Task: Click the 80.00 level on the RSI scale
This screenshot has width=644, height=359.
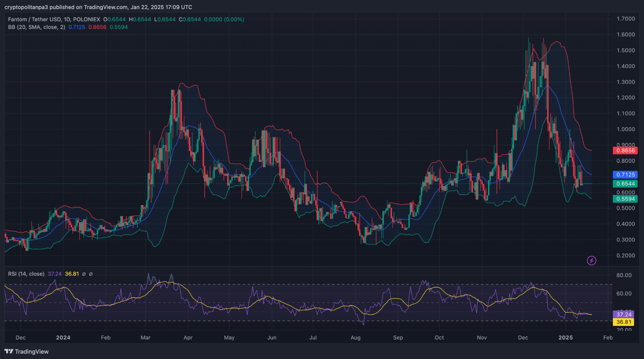Action: point(624,275)
